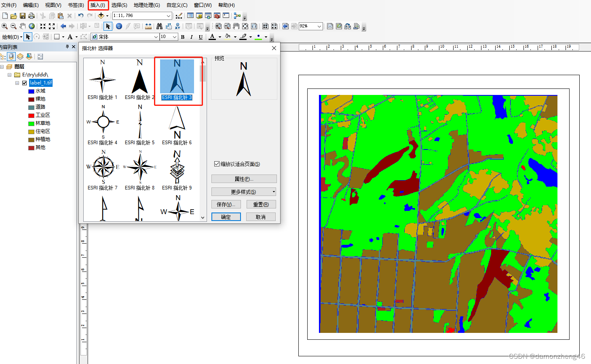Collapse the E:\try\ddd\ folder node
Screen dimensions: 591x364
(x=9, y=75)
